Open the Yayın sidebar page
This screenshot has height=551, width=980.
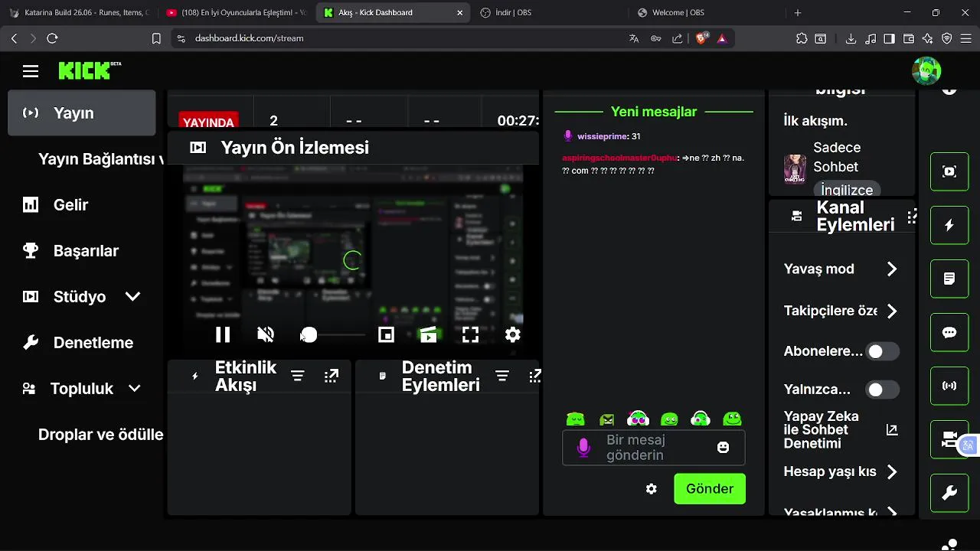point(82,112)
